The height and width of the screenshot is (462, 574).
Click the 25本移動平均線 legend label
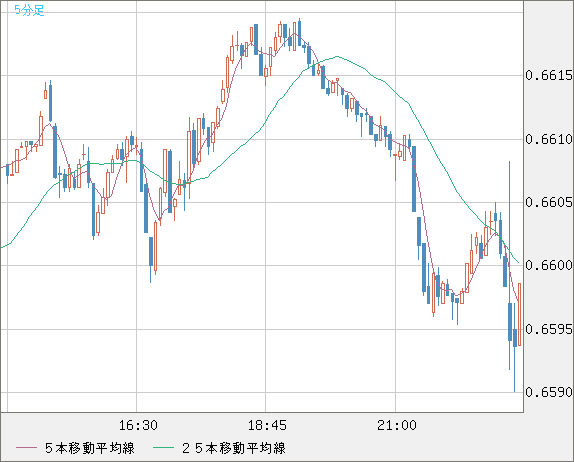tap(234, 448)
